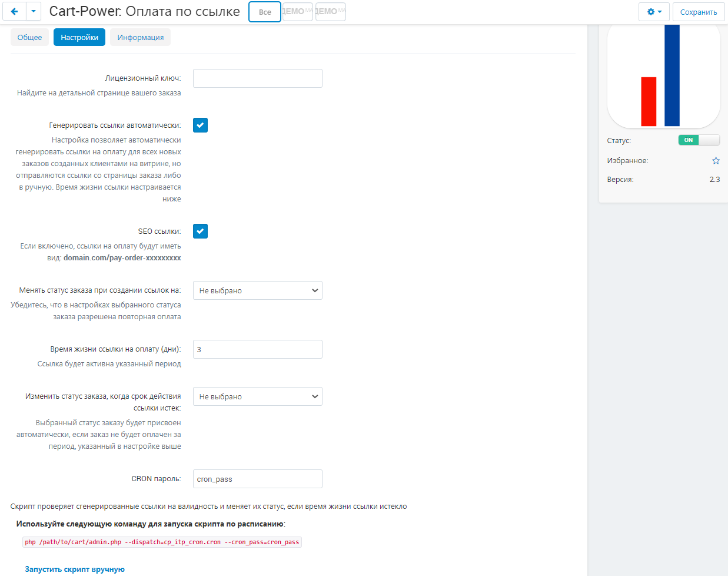
Task: Open the expired link order status dropdown
Action: click(x=258, y=396)
